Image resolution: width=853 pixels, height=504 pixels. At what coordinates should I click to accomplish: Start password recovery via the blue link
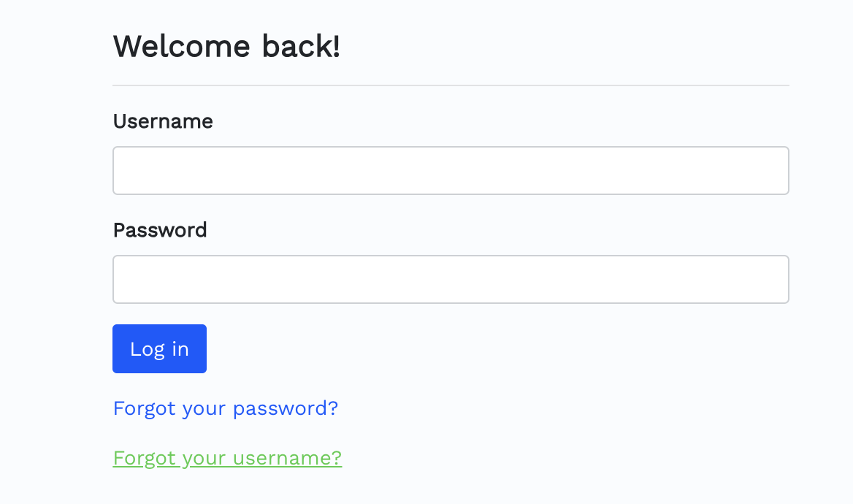(225, 408)
